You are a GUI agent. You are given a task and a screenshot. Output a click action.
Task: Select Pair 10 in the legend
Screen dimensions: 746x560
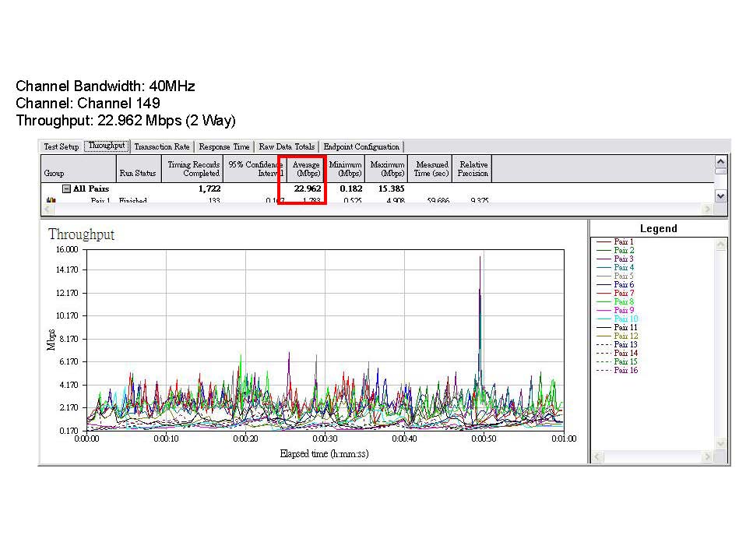pyautogui.click(x=625, y=319)
